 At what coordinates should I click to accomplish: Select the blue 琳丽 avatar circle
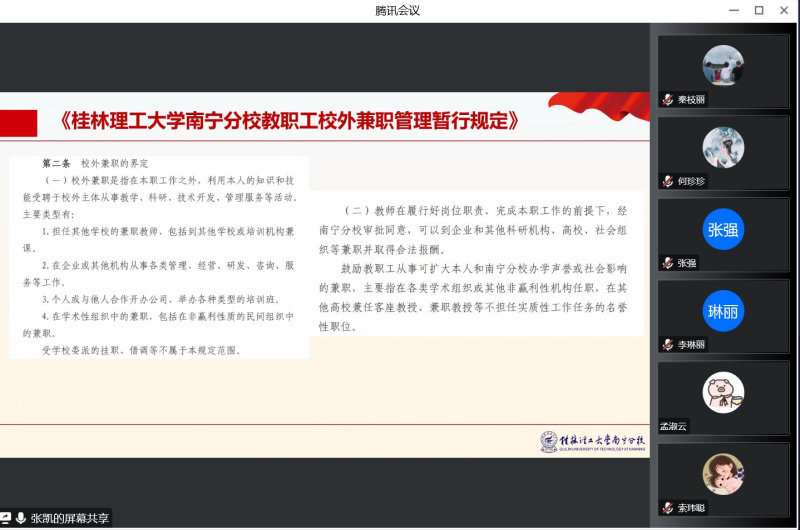tap(723, 310)
